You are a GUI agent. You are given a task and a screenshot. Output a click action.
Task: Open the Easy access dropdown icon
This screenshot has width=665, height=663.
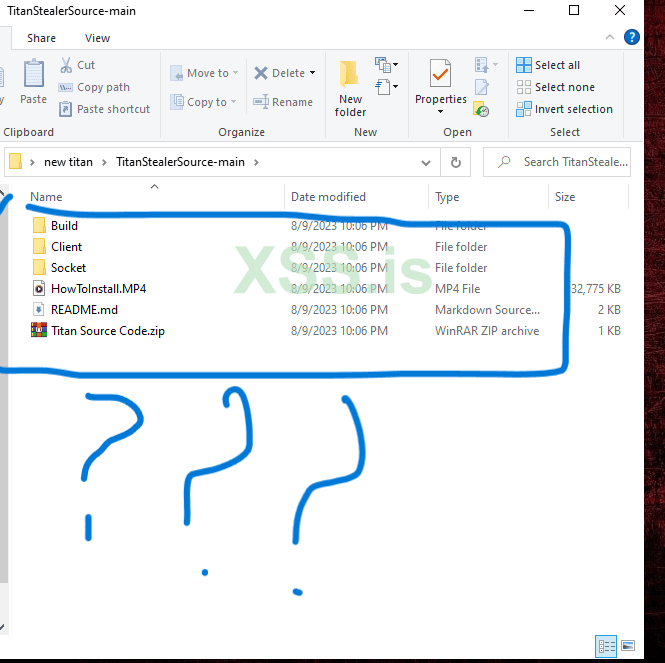[x=386, y=87]
